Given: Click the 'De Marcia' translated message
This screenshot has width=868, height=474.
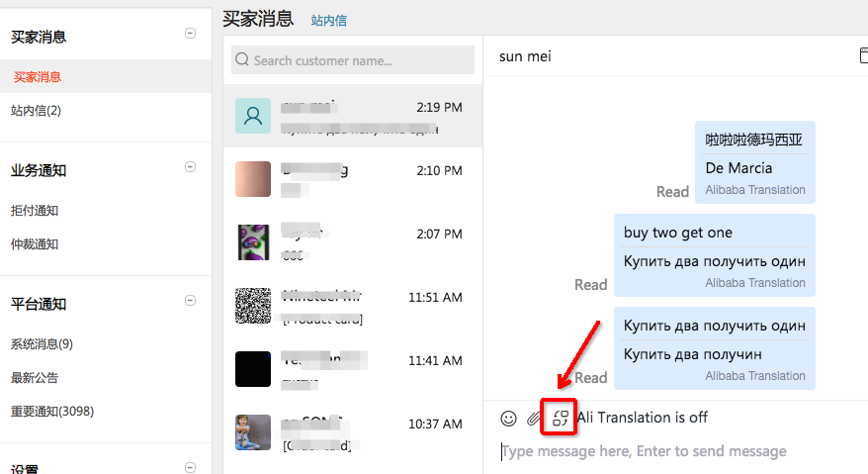Looking at the screenshot, I should click(738, 168).
